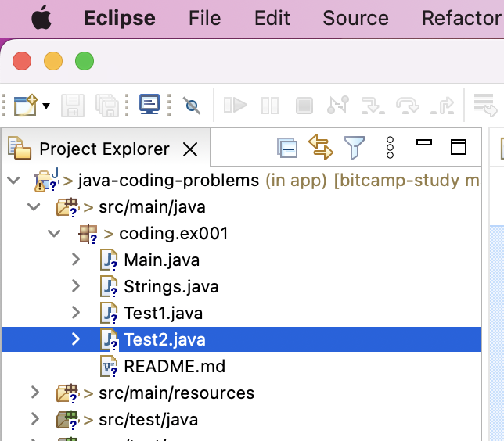Image resolution: width=504 pixels, height=441 pixels.
Task: Expand Test1.java
Action: pos(76,312)
